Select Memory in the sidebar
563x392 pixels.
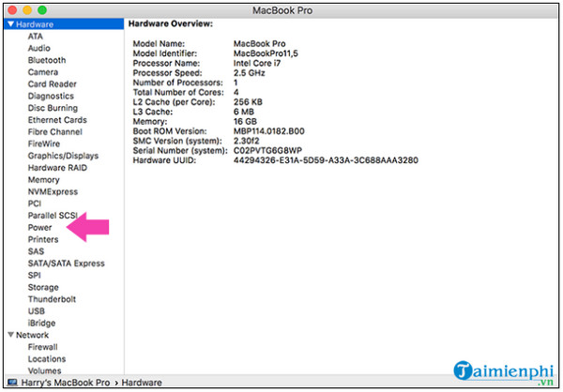(x=43, y=179)
